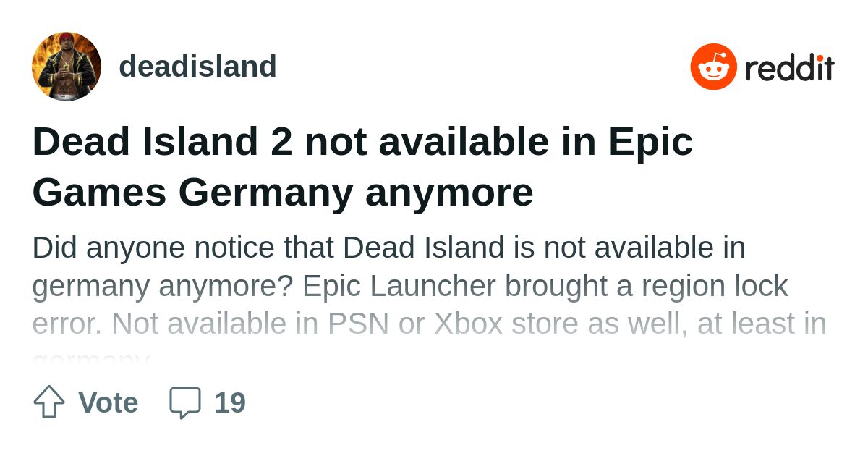This screenshot has height=456, width=868.
Task: Expand the truncated faded 'germany' text
Action: [90, 358]
